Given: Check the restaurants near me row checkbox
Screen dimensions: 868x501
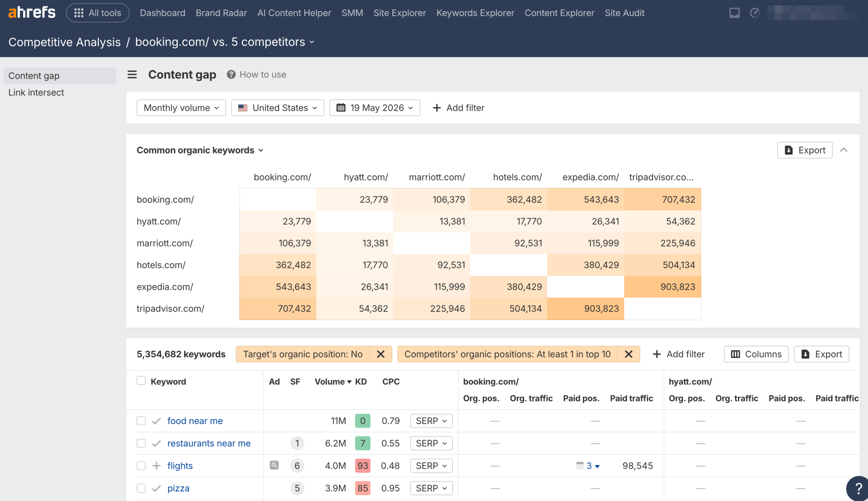Looking at the screenshot, I should [141, 443].
